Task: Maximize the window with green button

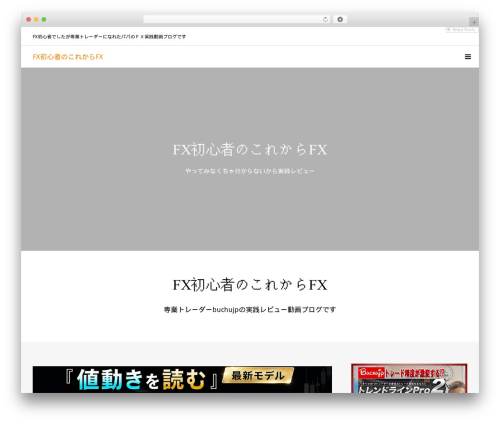Action: click(x=44, y=20)
